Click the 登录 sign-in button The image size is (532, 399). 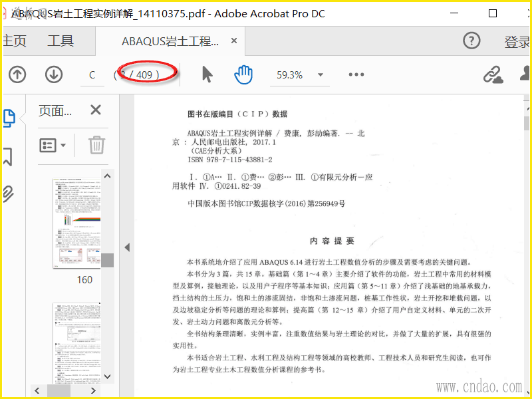[x=517, y=42]
